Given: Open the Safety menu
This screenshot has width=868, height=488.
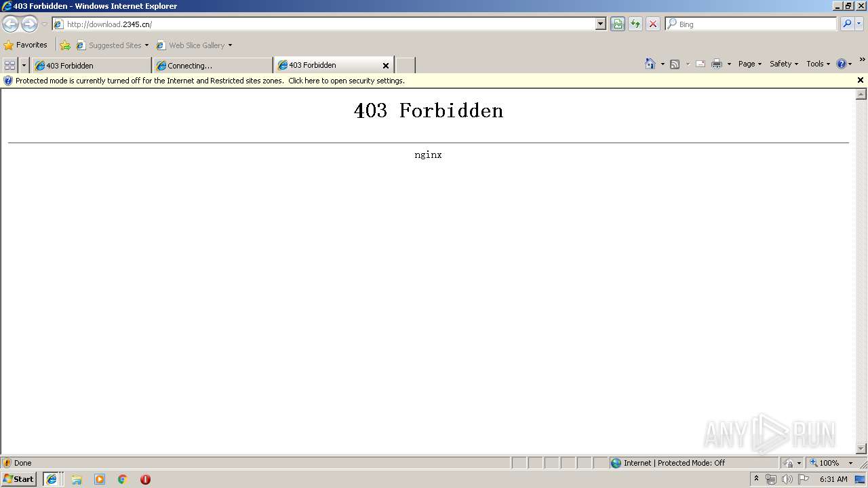Looking at the screenshot, I should click(x=784, y=64).
